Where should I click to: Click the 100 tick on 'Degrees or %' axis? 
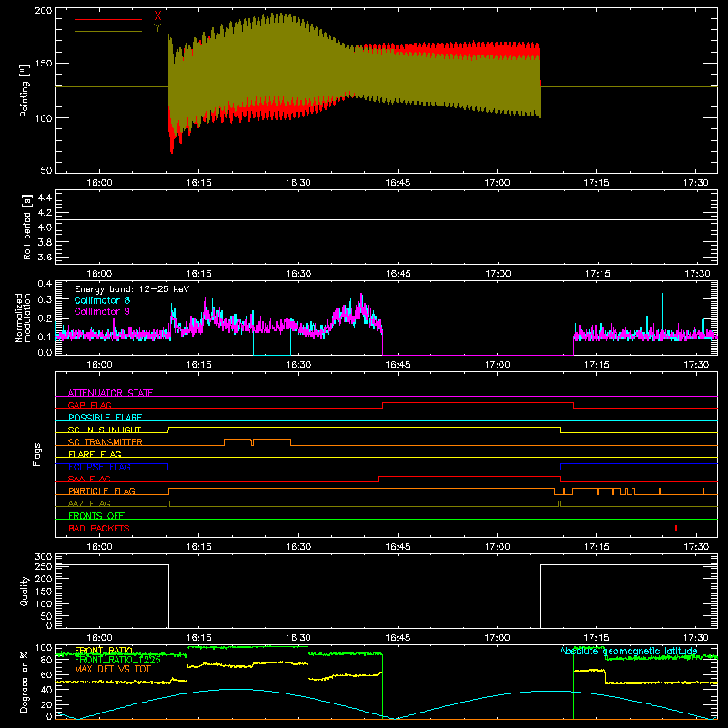pyautogui.click(x=44, y=648)
